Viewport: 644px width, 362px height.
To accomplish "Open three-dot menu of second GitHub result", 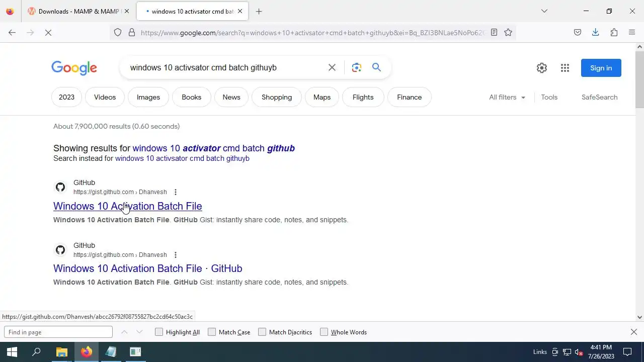I will pos(175,255).
